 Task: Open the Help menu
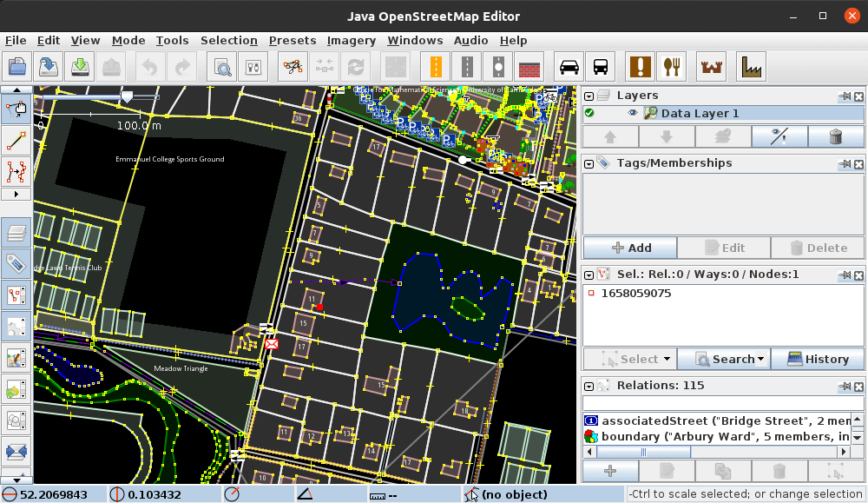point(513,41)
